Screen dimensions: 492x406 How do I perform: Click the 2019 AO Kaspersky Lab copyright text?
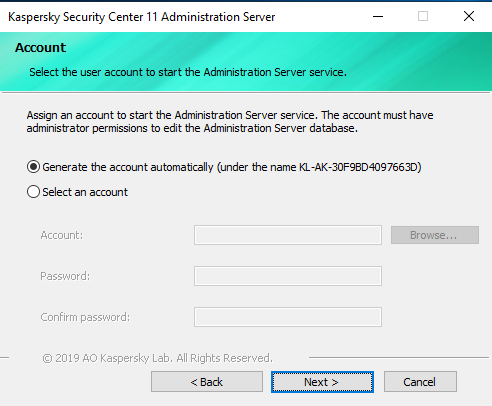click(x=157, y=358)
